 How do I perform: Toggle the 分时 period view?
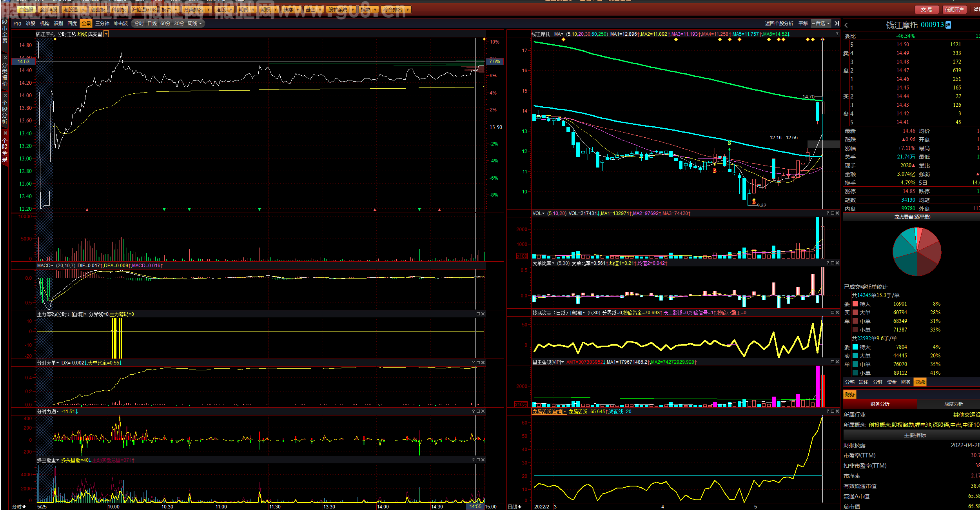139,24
